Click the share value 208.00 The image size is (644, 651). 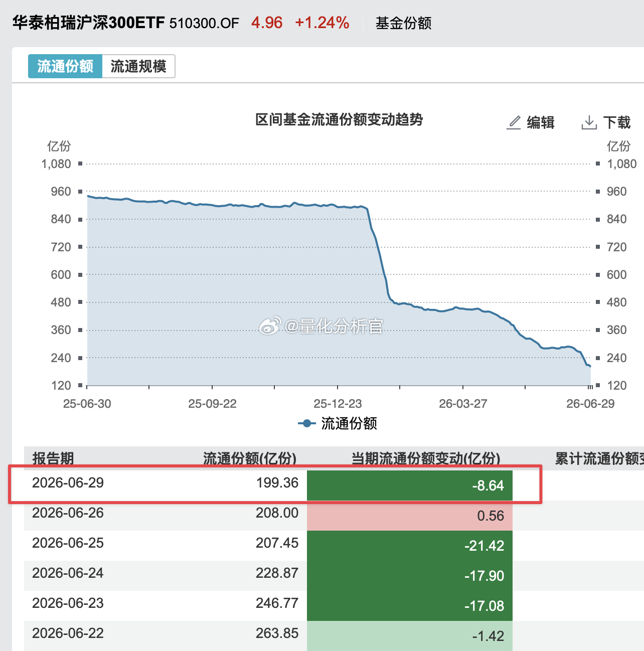click(277, 513)
